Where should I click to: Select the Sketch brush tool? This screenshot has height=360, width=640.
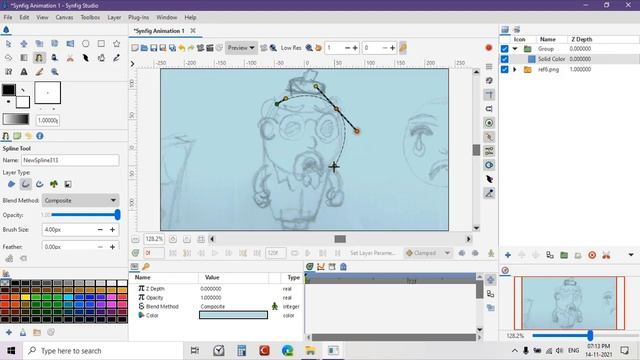[39, 72]
